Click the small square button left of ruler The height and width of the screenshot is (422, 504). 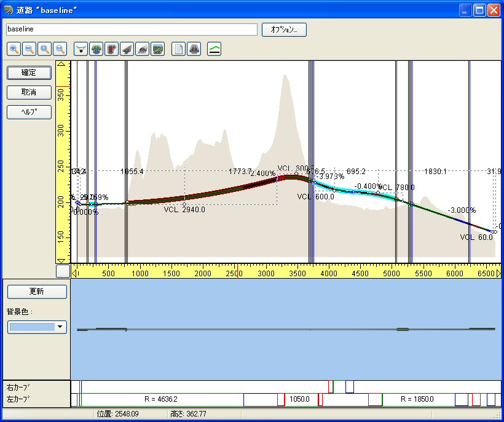tap(63, 271)
